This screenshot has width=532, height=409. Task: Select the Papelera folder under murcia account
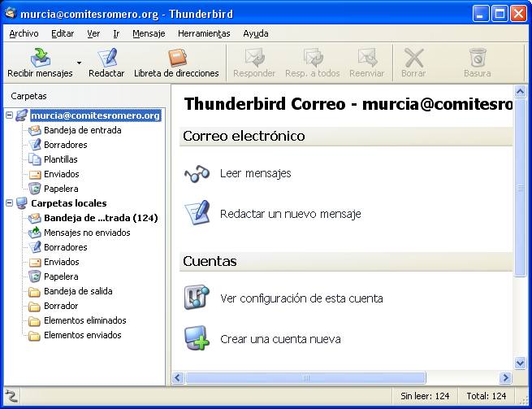point(61,189)
